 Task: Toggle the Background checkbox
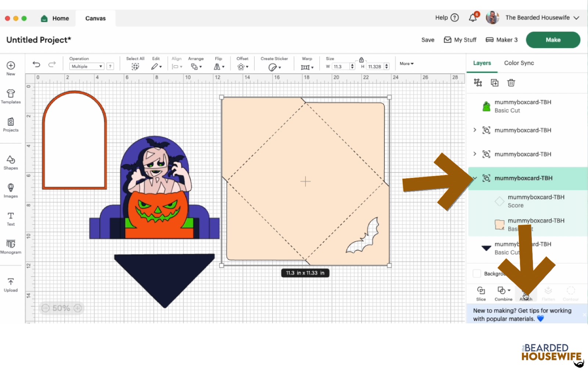pyautogui.click(x=477, y=274)
